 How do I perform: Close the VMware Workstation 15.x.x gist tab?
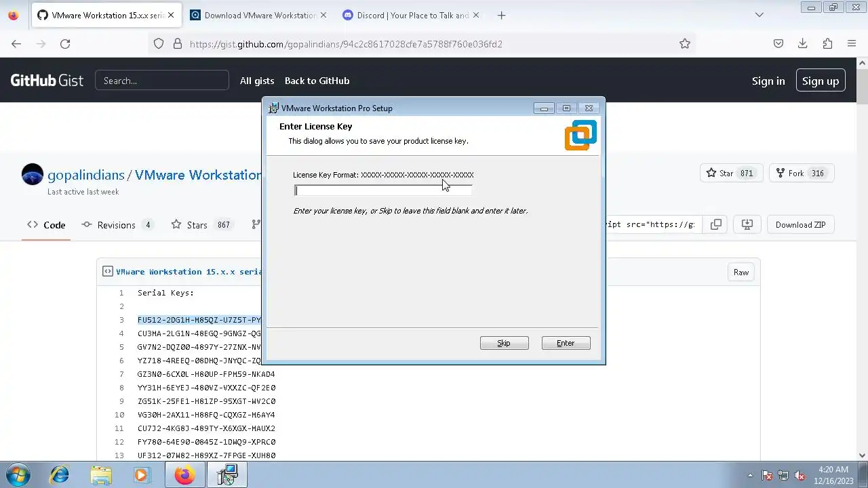point(171,15)
